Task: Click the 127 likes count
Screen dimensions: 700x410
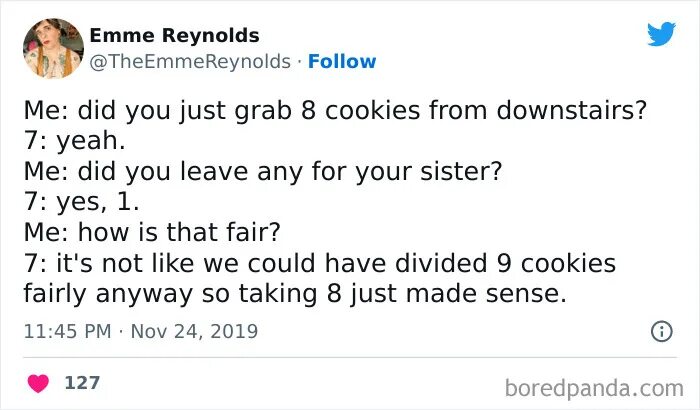Action: pyautogui.click(x=80, y=383)
